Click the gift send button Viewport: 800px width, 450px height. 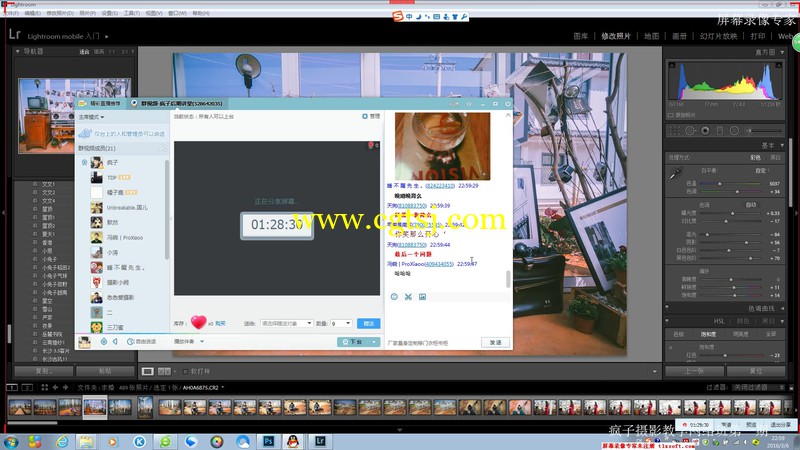[x=368, y=323]
